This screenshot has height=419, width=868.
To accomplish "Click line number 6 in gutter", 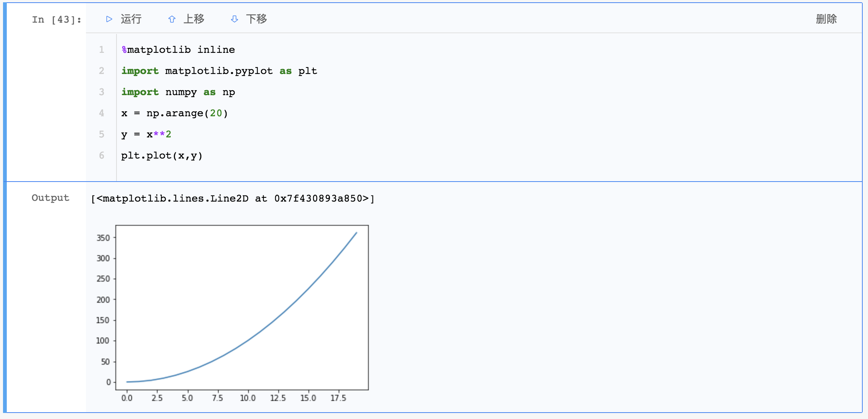I will [101, 156].
